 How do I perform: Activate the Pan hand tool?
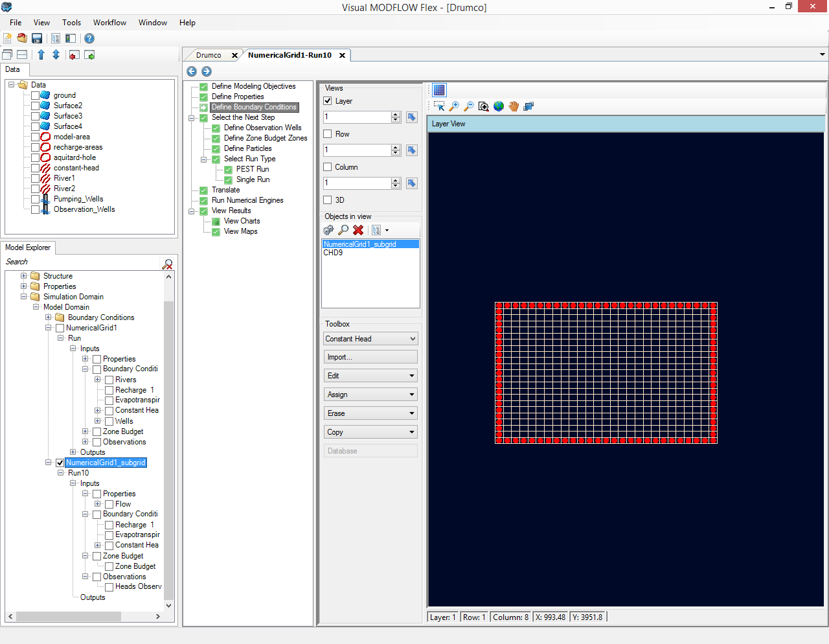pyautogui.click(x=514, y=106)
